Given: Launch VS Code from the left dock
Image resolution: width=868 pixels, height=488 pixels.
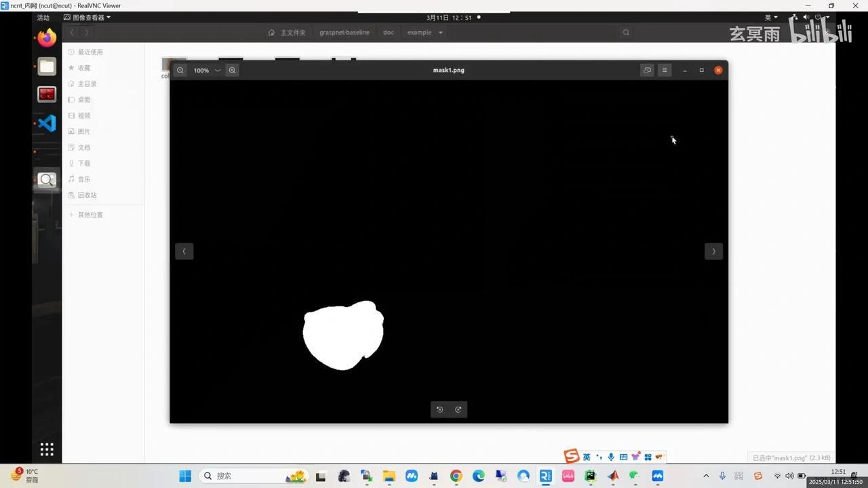Looking at the screenshot, I should point(46,123).
